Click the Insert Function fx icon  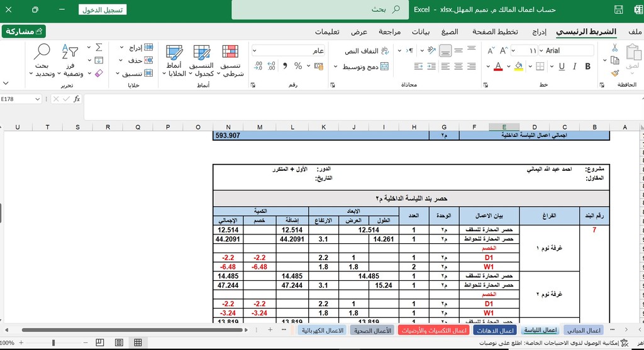[x=77, y=99]
